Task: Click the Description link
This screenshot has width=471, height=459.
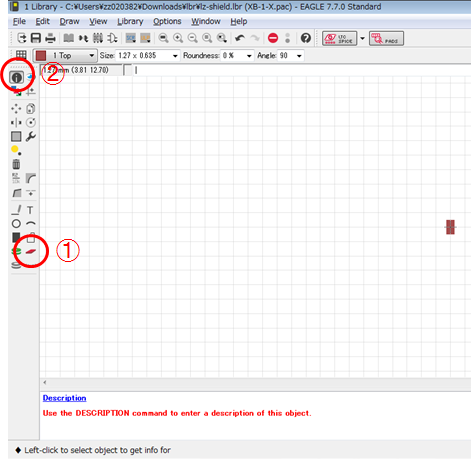Action: [64, 398]
